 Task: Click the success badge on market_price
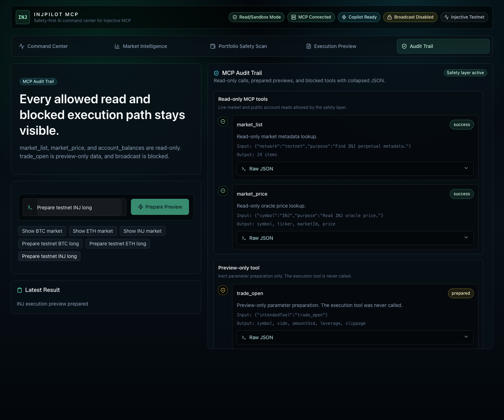click(x=462, y=194)
